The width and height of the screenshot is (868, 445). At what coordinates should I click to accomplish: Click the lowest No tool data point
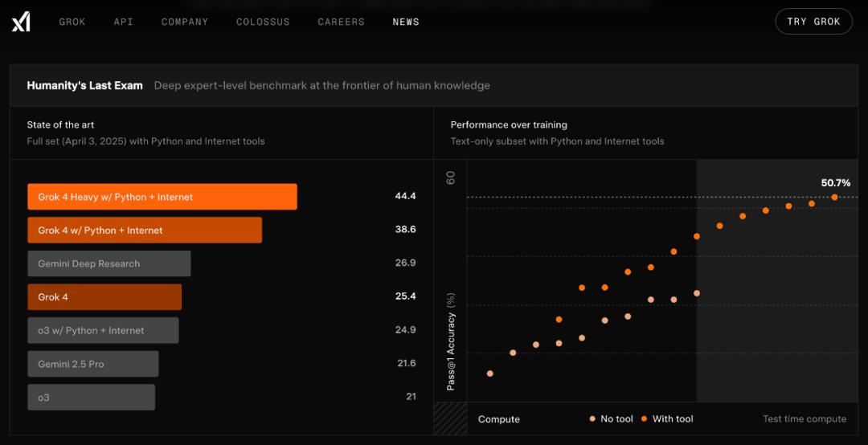click(490, 374)
